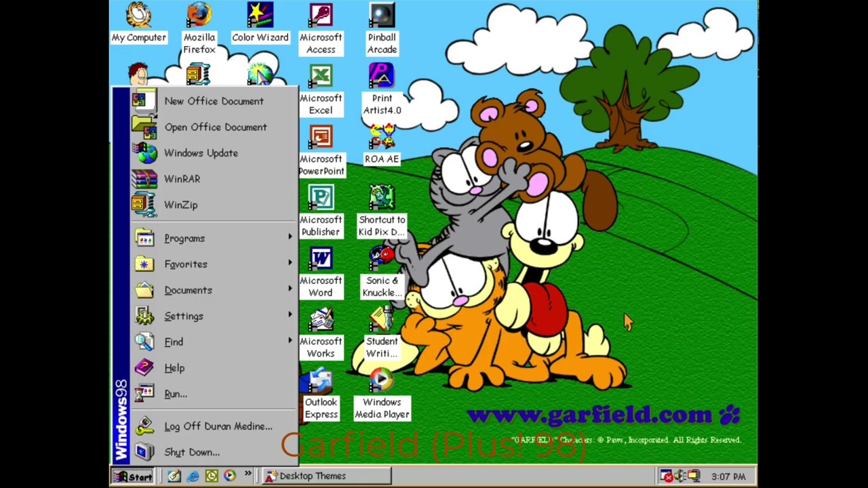Click the 3:07 PM taskbar clock
Screen dimensions: 868x488
(x=728, y=477)
